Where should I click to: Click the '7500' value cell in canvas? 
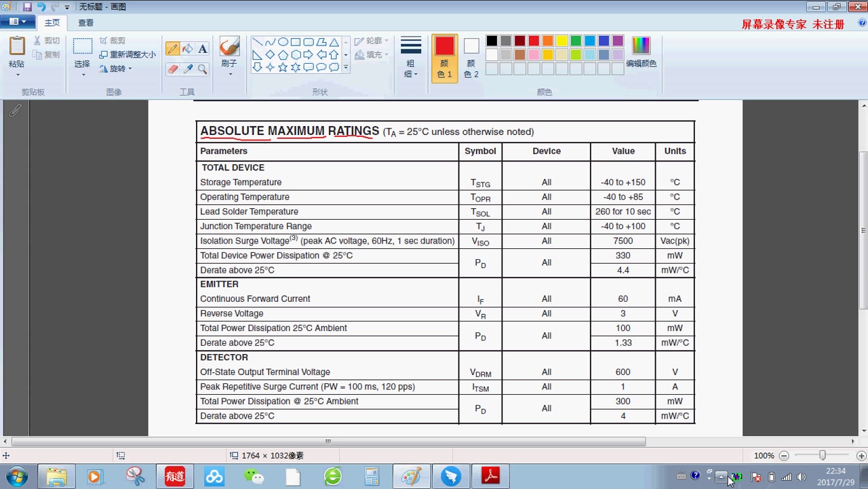[x=623, y=241]
